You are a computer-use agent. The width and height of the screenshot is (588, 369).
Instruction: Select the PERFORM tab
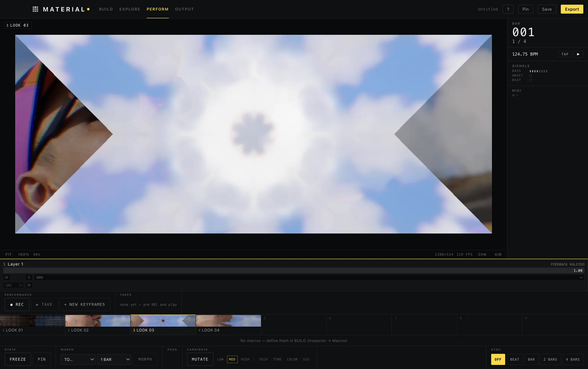(158, 9)
